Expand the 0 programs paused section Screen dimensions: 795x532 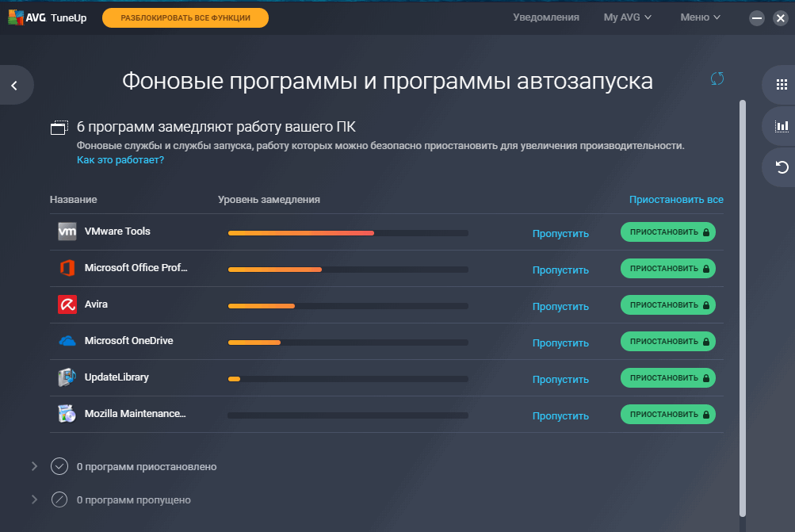pyautogui.click(x=34, y=466)
